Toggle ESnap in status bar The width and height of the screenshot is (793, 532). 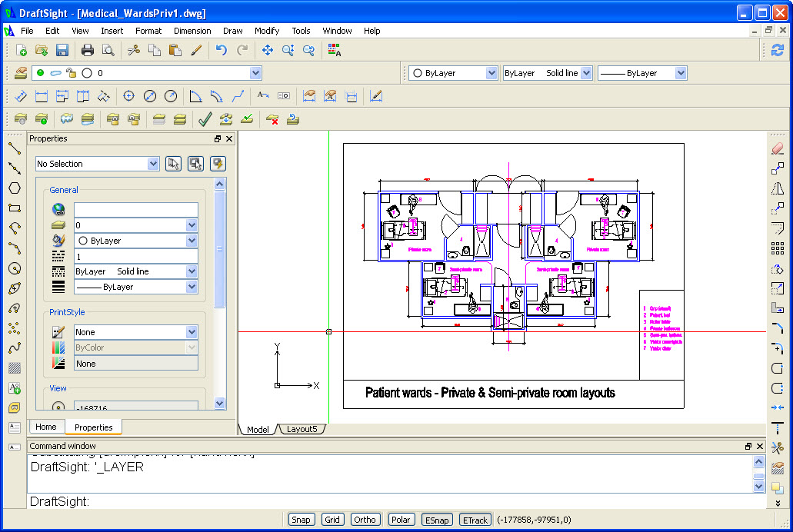click(437, 520)
